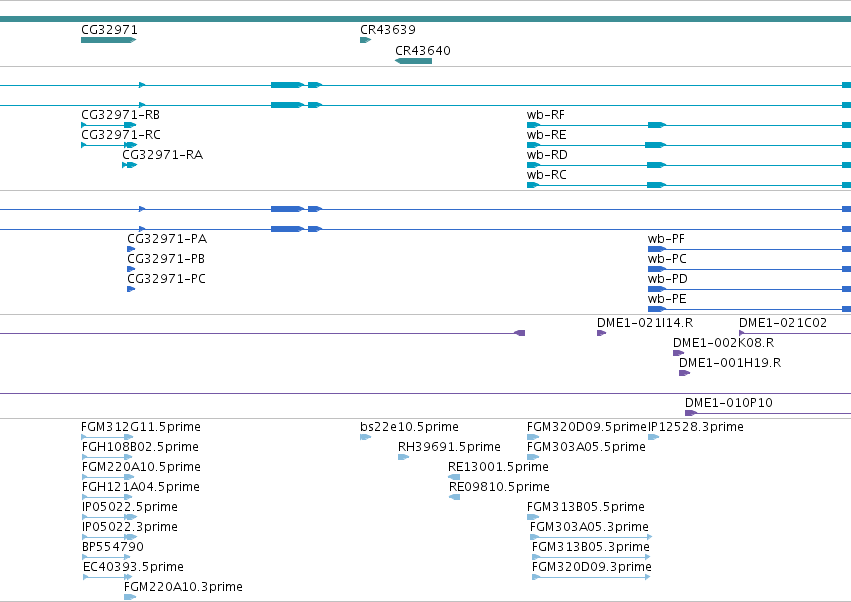Click the IP05022.5prime EST label

(130, 507)
